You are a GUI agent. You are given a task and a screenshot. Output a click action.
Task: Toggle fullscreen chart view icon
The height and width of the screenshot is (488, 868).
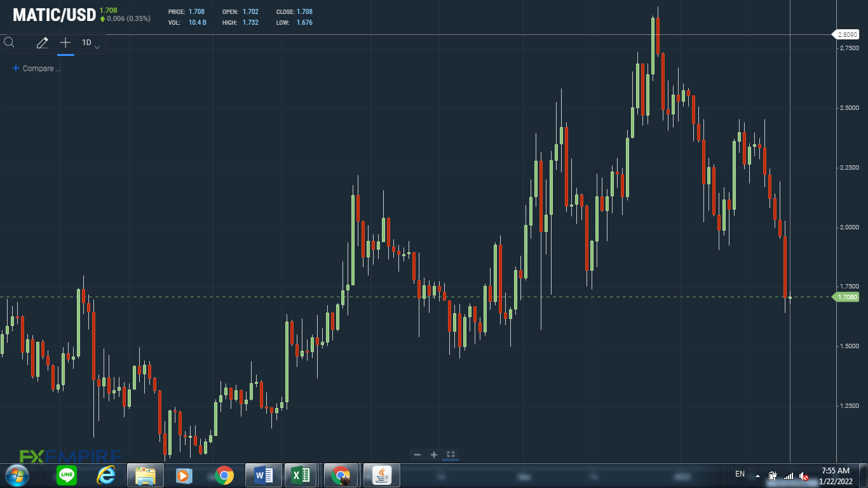[x=451, y=454]
